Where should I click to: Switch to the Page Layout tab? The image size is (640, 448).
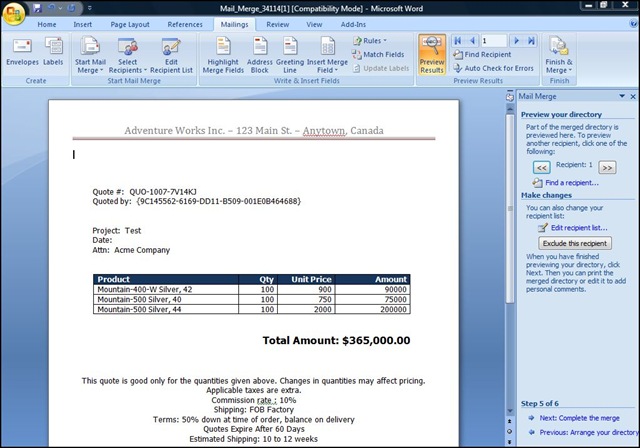tap(132, 23)
